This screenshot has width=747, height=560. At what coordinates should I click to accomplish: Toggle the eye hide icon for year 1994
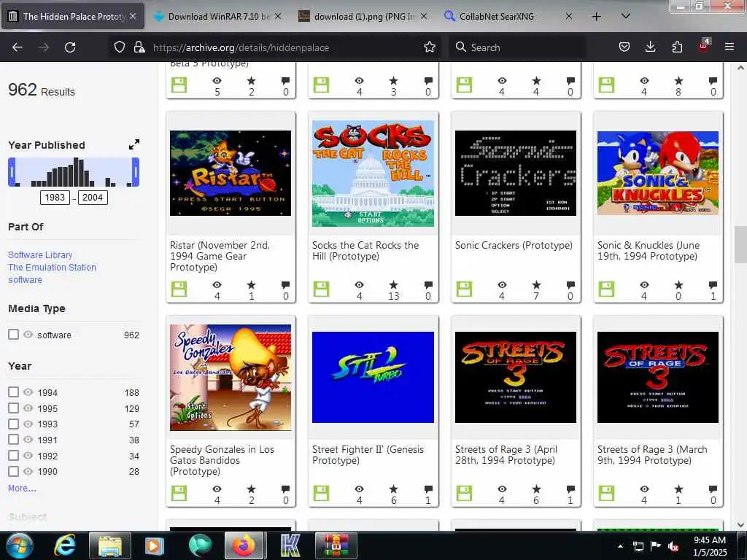(28, 392)
